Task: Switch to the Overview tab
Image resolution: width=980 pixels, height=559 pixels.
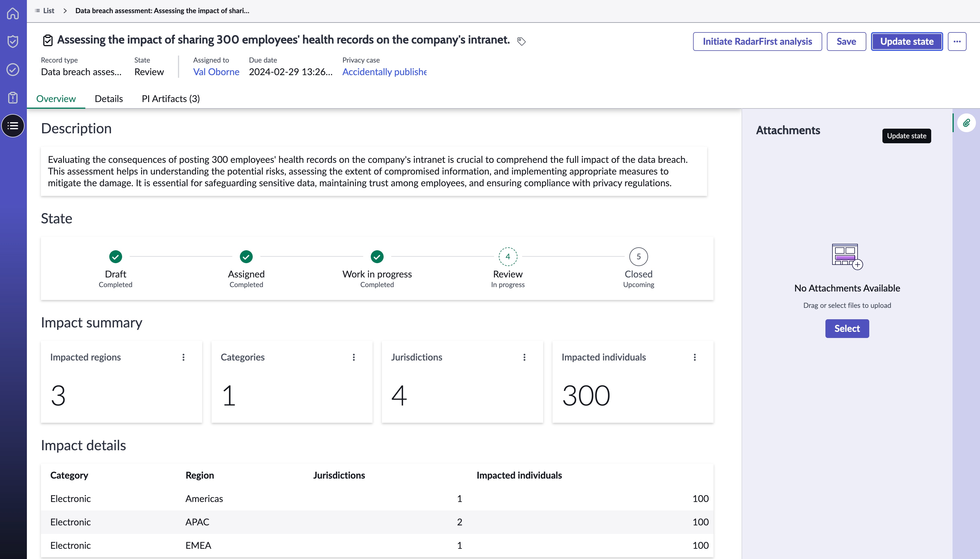Action: [x=56, y=99]
